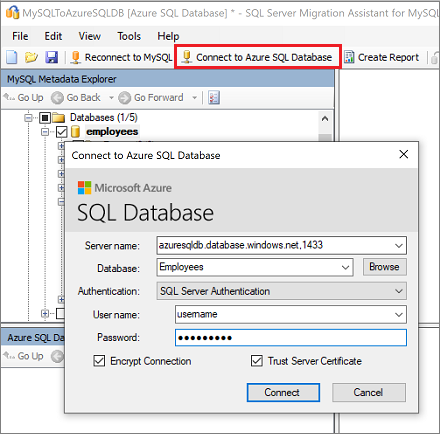Toggle the Trust Server Certificate checkbox

pyautogui.click(x=257, y=361)
